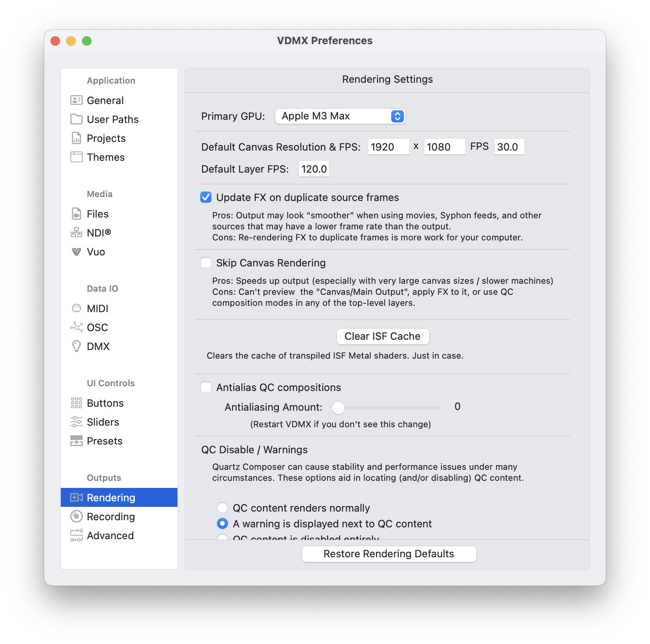The height and width of the screenshot is (644, 650).
Task: Switch to the Advanced preferences section
Action: [110, 536]
